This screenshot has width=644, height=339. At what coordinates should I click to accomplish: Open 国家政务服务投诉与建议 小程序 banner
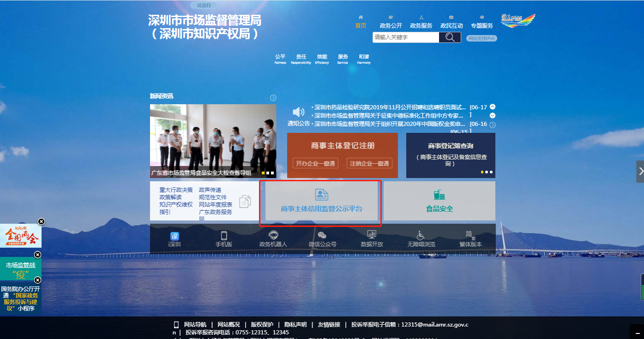point(21,298)
